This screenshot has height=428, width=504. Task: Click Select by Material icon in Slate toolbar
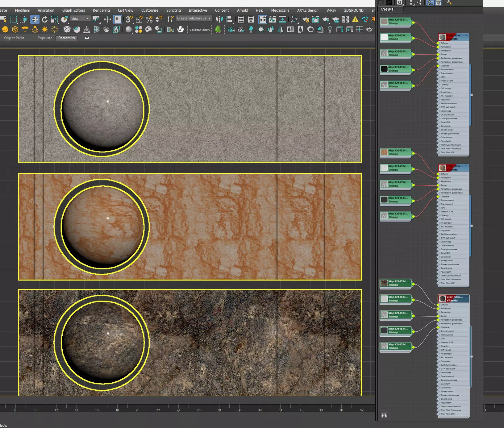click(449, 2)
